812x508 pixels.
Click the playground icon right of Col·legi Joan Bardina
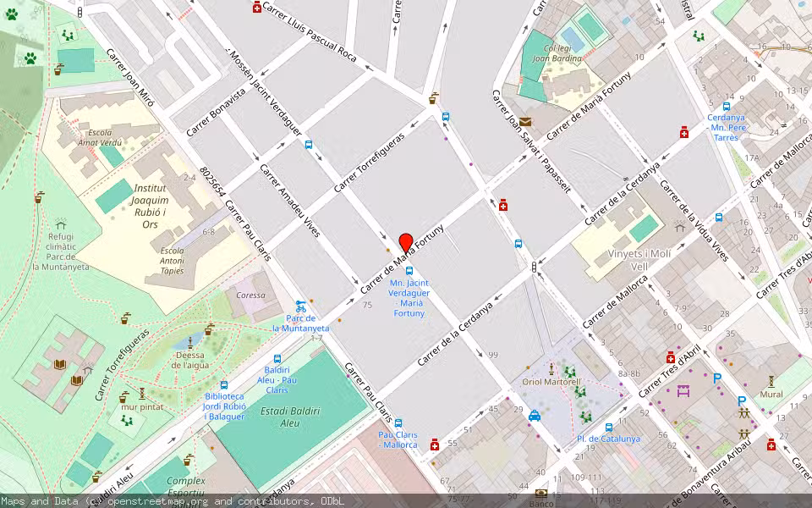[699, 36]
